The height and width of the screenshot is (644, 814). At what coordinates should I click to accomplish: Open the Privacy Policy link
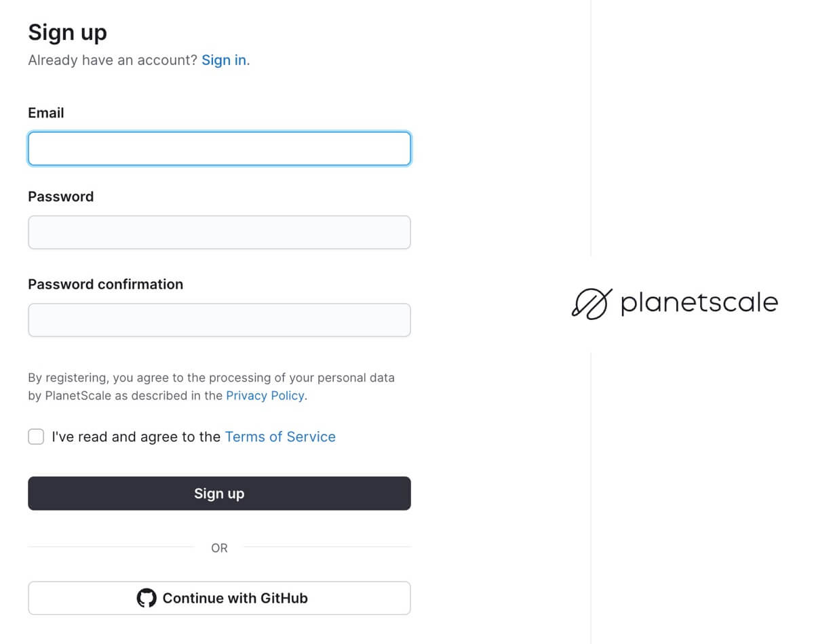[x=265, y=396]
